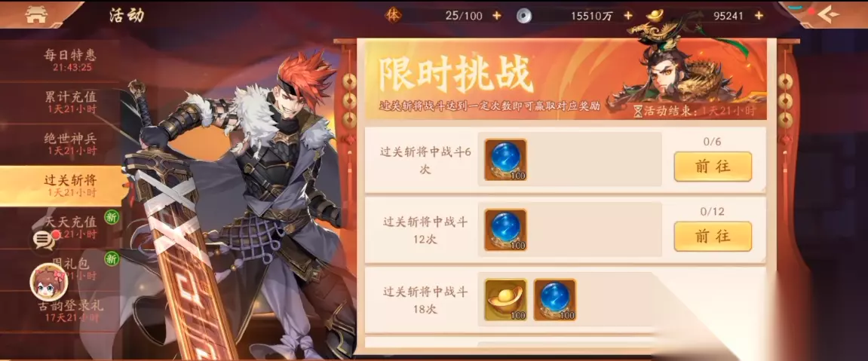Tap blue orb reward in 12次 row
This screenshot has width=868, height=361.
pyautogui.click(x=505, y=230)
